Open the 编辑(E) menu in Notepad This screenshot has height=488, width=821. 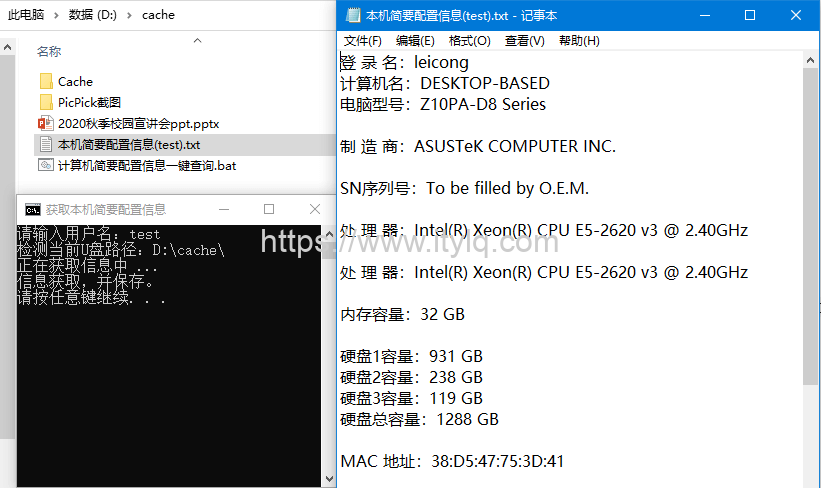415,41
